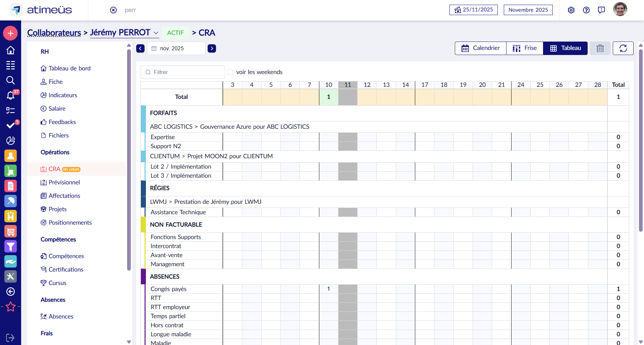This screenshot has width=644, height=345.
Task: Click in the Filtrer input field
Action: click(183, 72)
